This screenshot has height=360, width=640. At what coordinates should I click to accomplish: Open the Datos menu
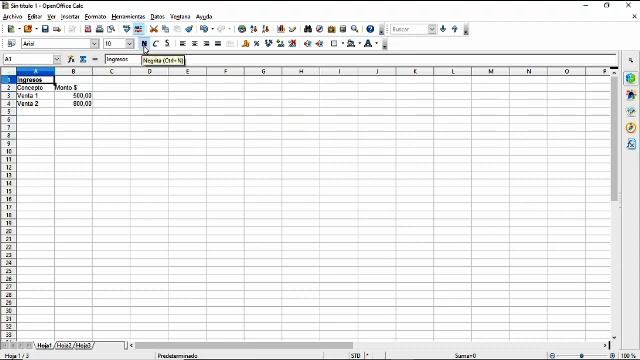click(157, 17)
